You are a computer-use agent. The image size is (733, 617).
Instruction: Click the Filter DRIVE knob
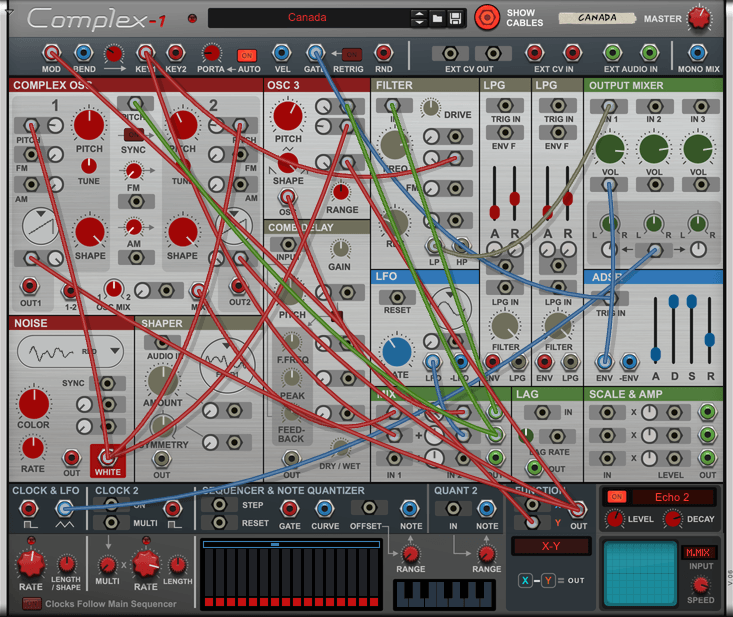430,108
